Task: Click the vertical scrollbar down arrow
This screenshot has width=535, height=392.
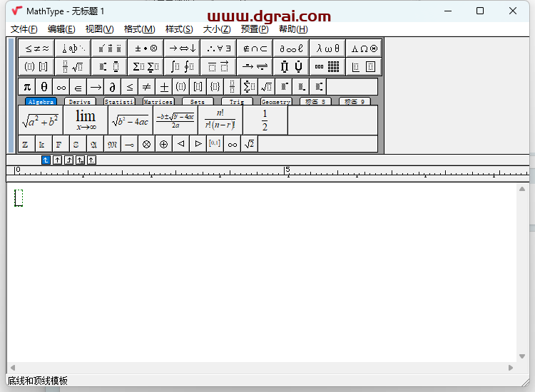Action: tap(522, 356)
